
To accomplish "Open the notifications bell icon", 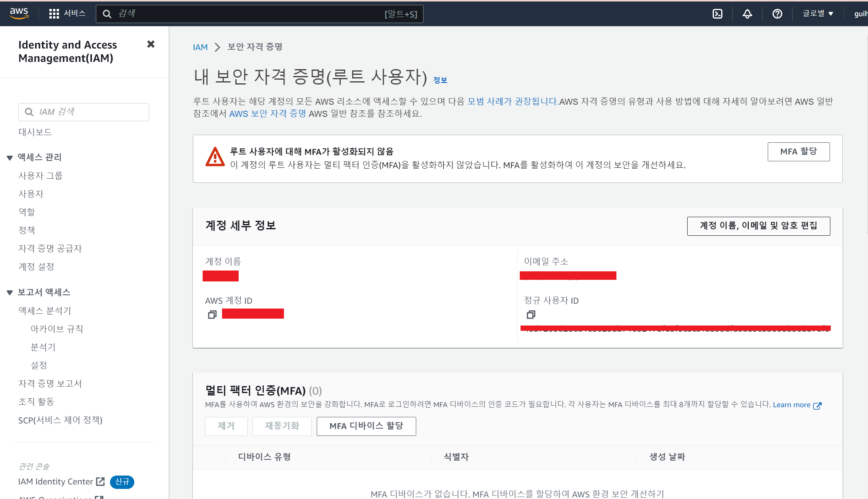I will tap(747, 14).
